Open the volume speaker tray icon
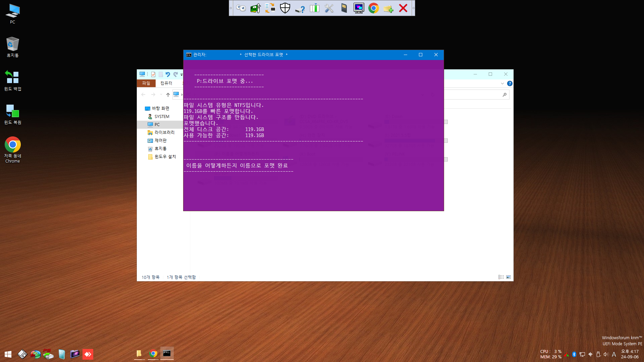644x362 pixels. (606, 354)
